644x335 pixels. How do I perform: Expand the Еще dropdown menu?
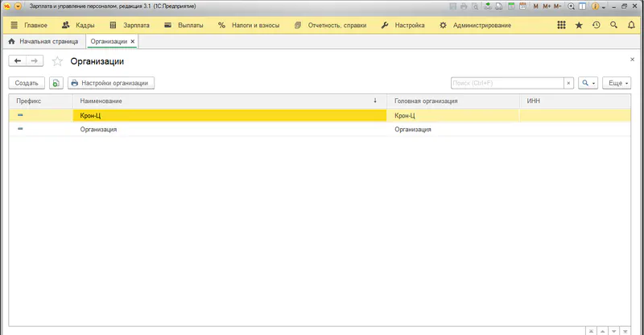(617, 83)
